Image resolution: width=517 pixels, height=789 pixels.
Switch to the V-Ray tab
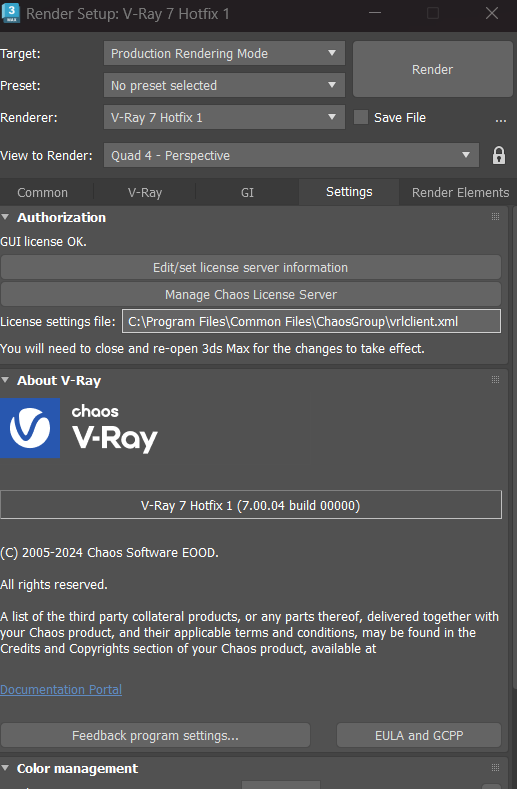tap(144, 192)
